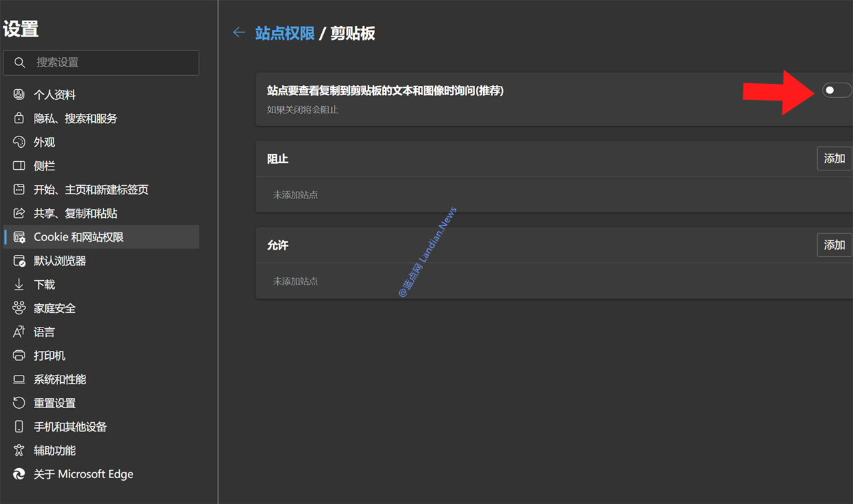Click the reset icon beside 重置设置
This screenshot has height=504, width=853.
coord(19,403)
